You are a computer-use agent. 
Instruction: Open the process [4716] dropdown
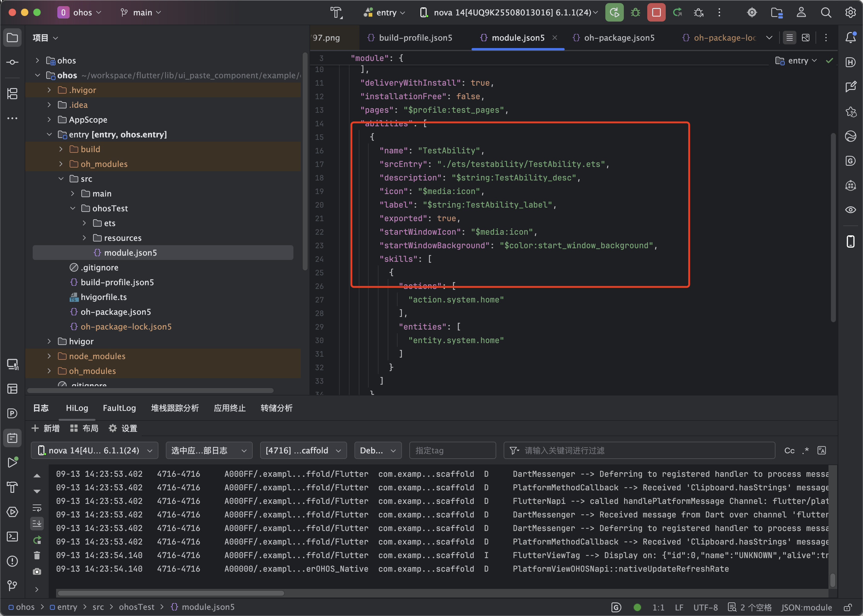[303, 451]
